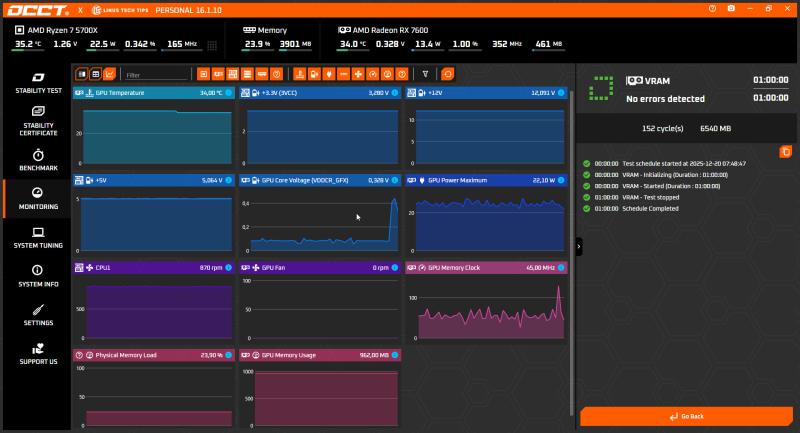Take screenshot with camera icon in title bar
800x433 pixels.
point(731,9)
